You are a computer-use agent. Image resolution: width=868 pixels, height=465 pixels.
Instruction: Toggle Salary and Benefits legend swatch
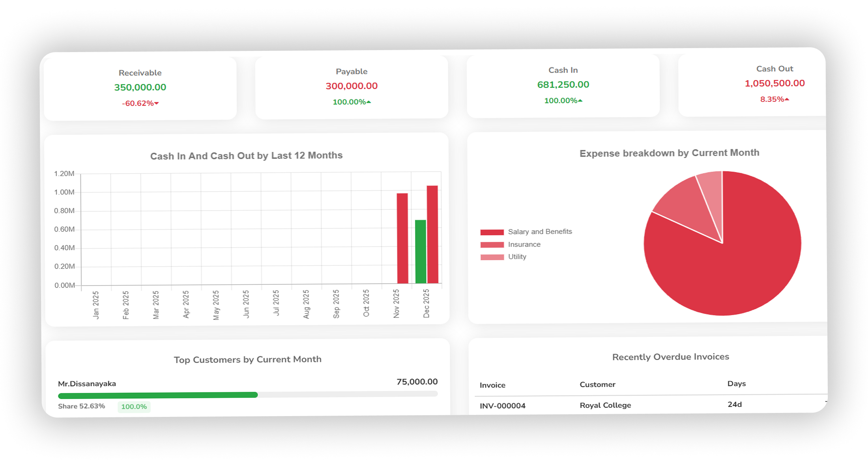click(492, 232)
